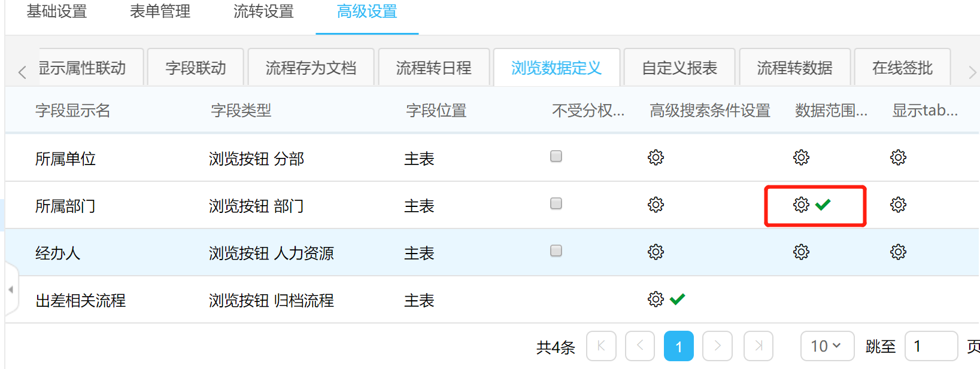Switch to the 流程转日程 tab
Screen dimensions: 980x369
coord(433,68)
